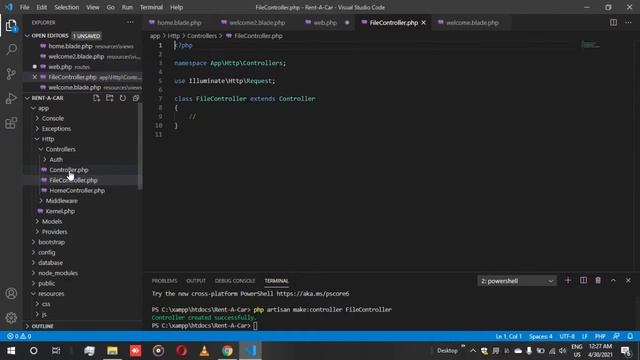This screenshot has height=360, width=640.
Task: Create a new file in RENT-A-CAR
Action: pos(96,98)
